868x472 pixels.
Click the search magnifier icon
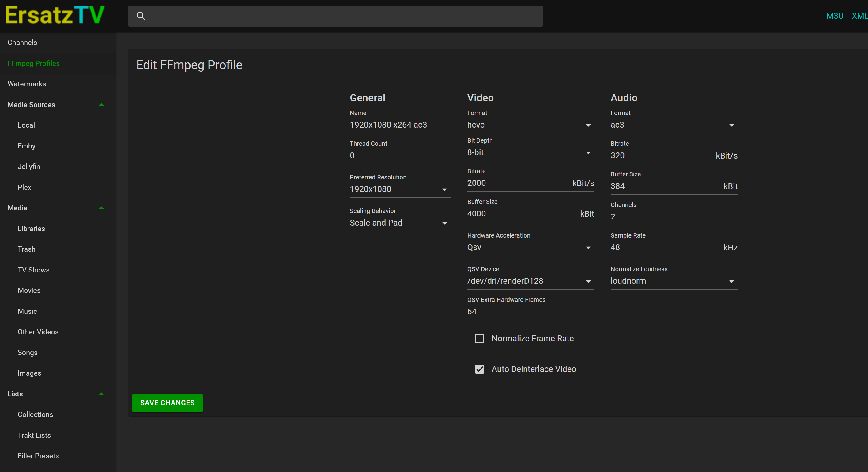[x=141, y=16]
